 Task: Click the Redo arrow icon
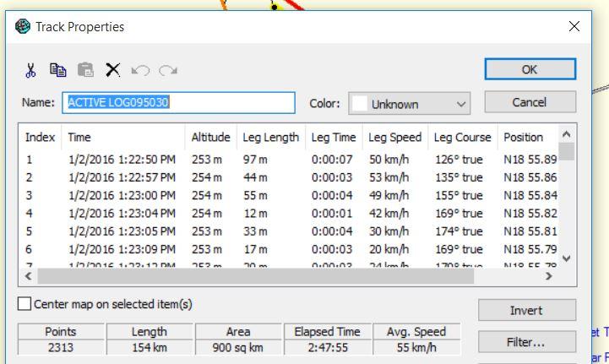click(168, 70)
